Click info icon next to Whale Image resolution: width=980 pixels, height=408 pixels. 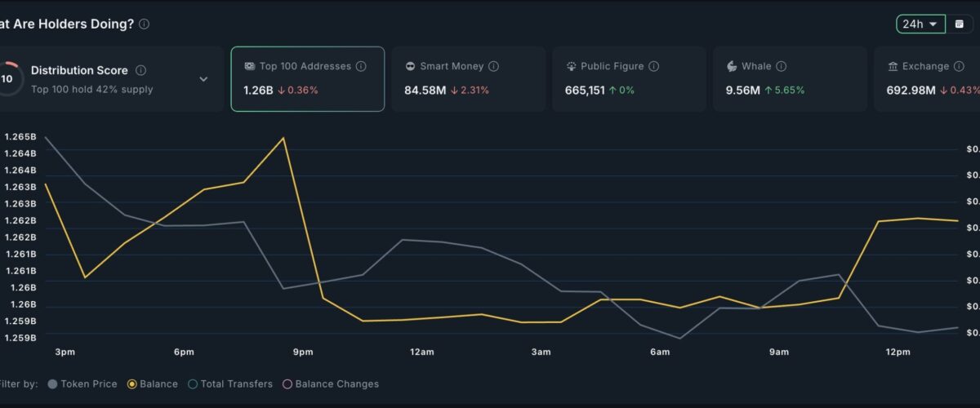coord(781,66)
